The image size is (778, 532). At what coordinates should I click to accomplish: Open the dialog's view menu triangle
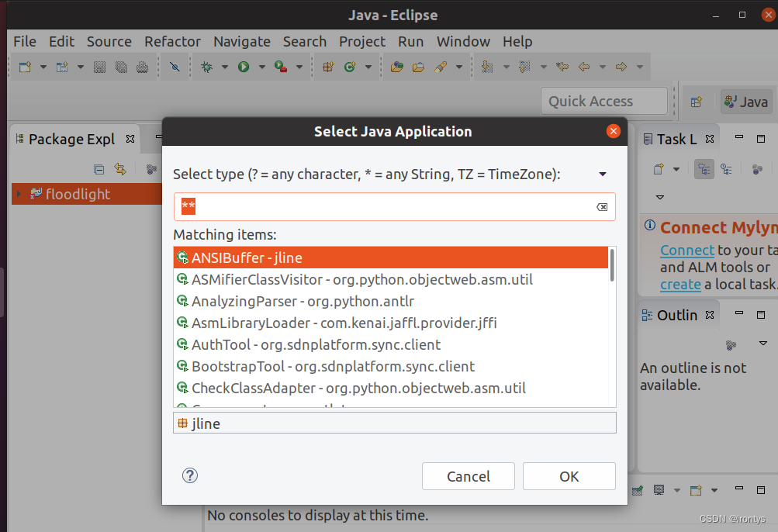click(603, 174)
